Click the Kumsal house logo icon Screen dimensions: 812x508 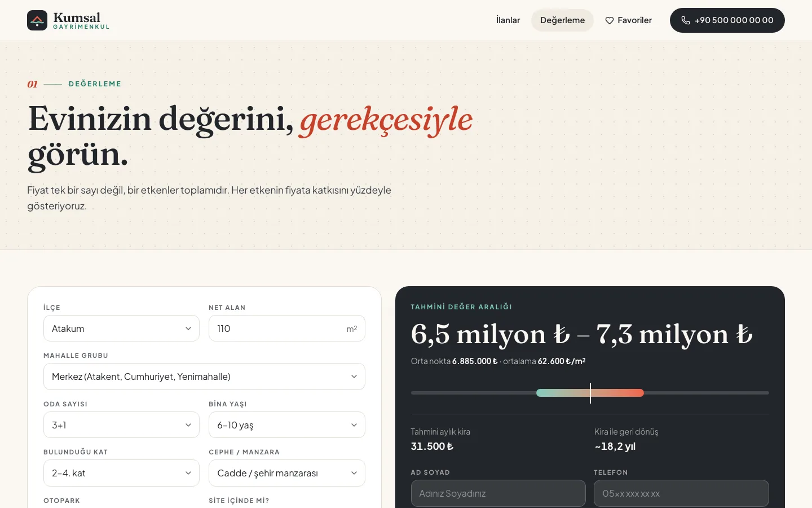(37, 20)
